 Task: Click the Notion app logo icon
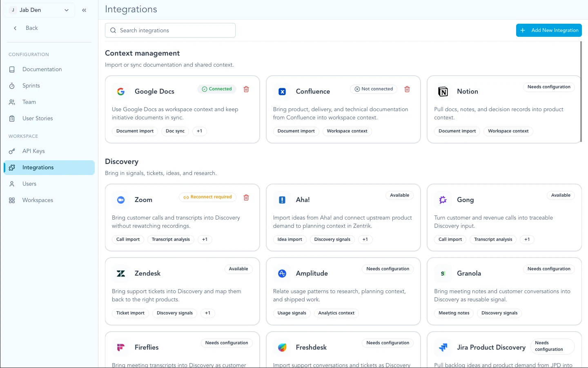443,92
